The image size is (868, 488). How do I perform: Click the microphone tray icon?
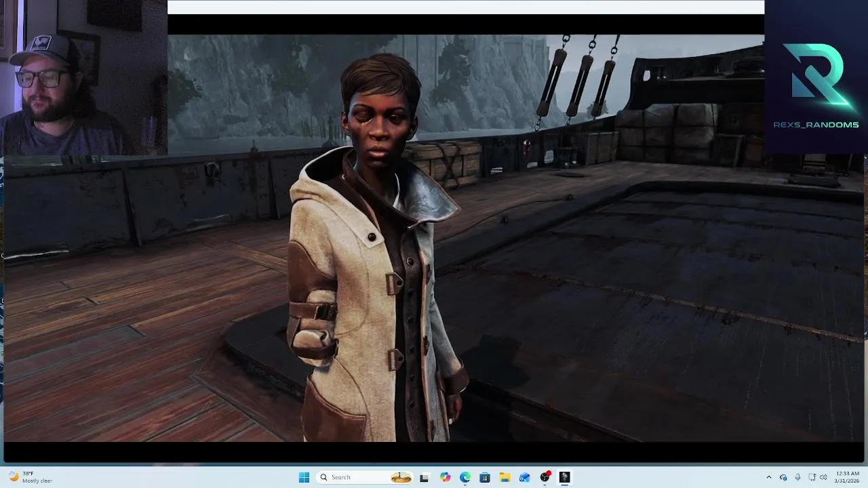797,477
